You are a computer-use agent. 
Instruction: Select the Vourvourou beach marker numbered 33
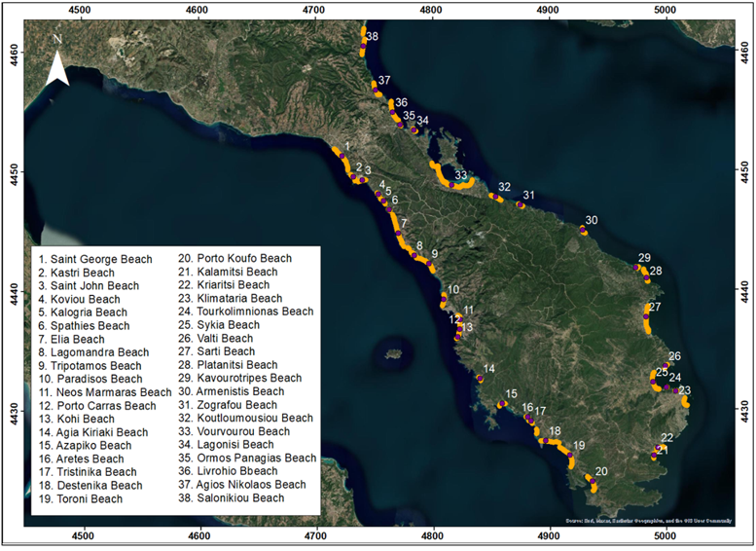pos(454,182)
